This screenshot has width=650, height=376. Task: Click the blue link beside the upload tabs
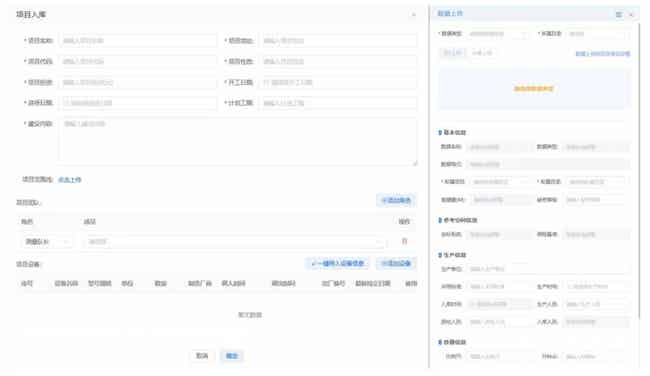[x=603, y=53]
